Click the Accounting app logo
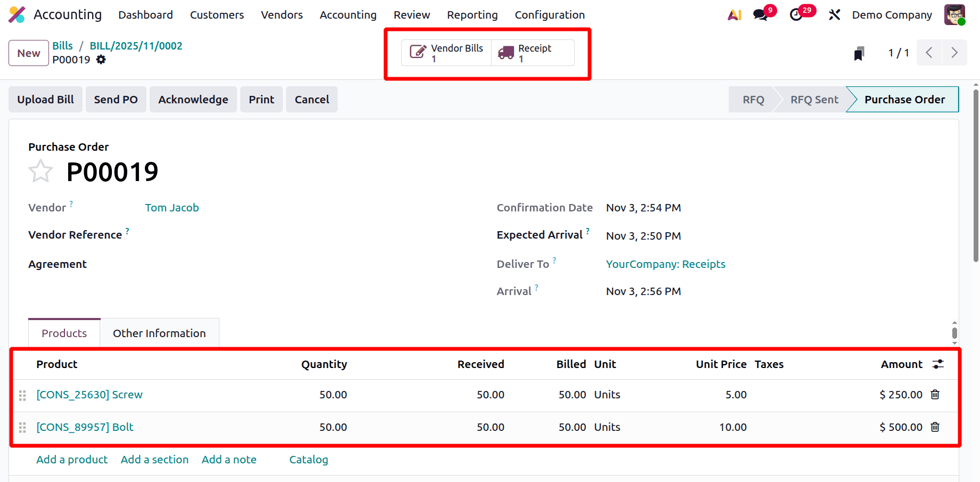Viewport: 980px width, 482px height. coord(17,14)
